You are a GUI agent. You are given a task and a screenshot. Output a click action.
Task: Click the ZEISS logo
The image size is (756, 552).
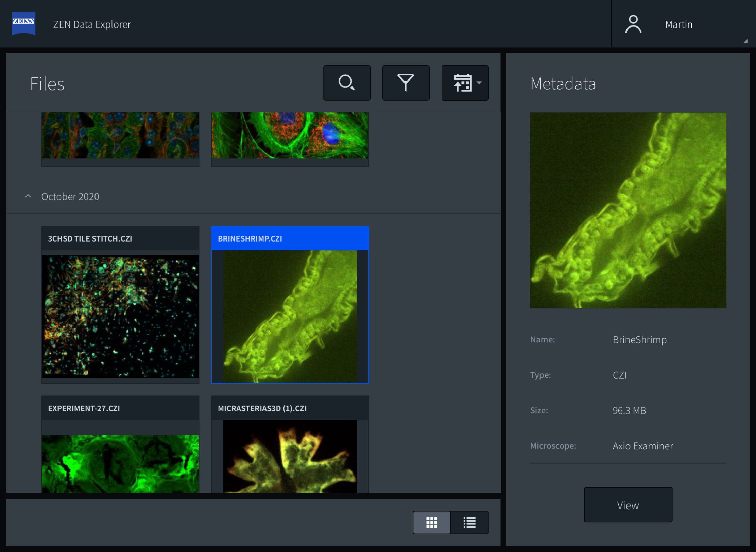click(x=23, y=23)
